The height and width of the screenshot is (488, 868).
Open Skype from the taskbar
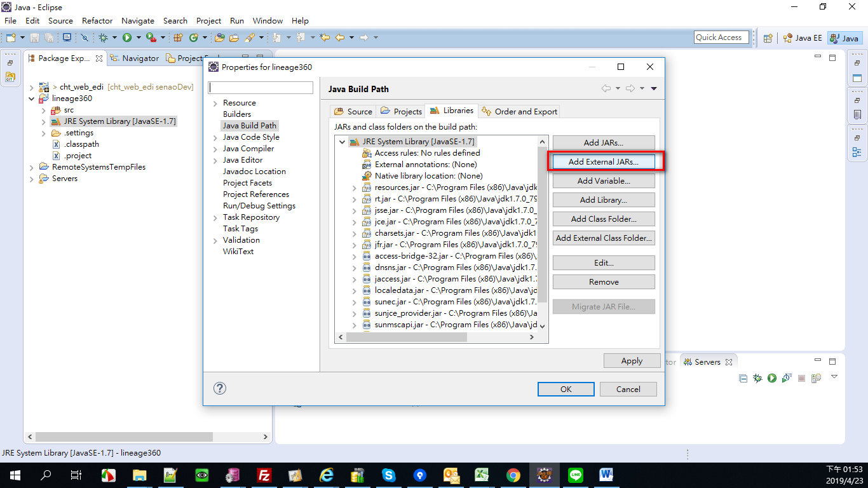click(389, 475)
